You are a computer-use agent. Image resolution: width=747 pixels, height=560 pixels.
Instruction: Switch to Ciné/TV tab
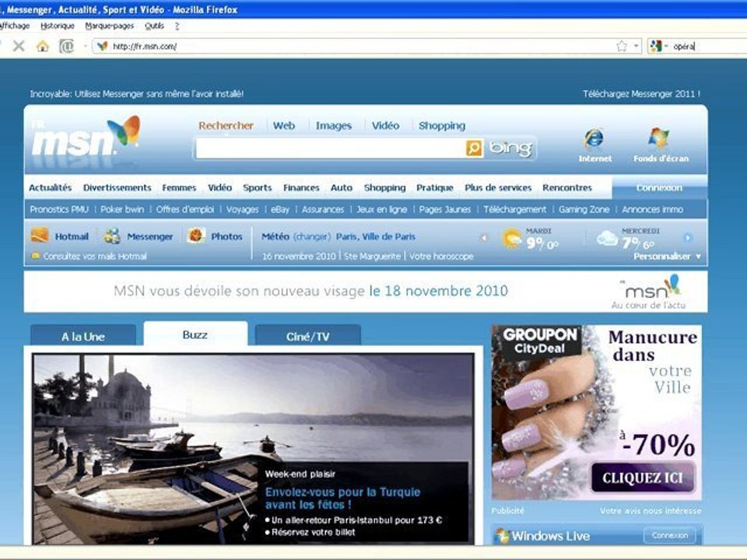pyautogui.click(x=308, y=337)
